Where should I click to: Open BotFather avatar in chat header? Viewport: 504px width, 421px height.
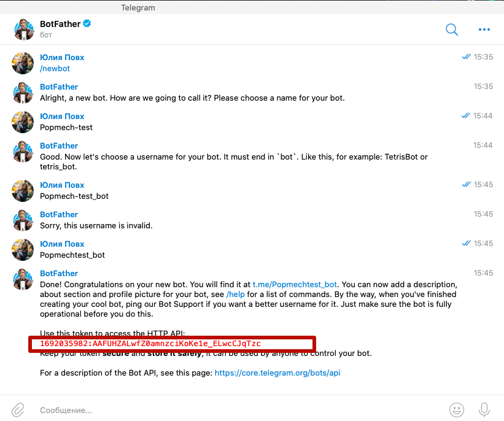[24, 29]
